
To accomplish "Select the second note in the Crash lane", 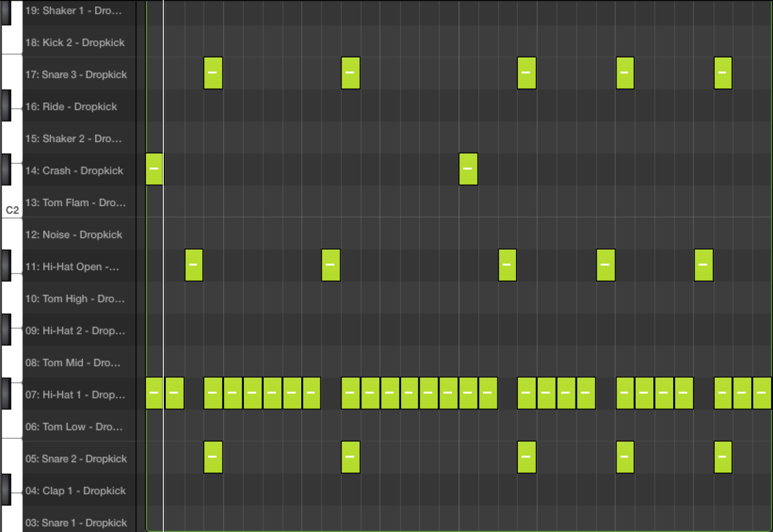I will tap(468, 169).
